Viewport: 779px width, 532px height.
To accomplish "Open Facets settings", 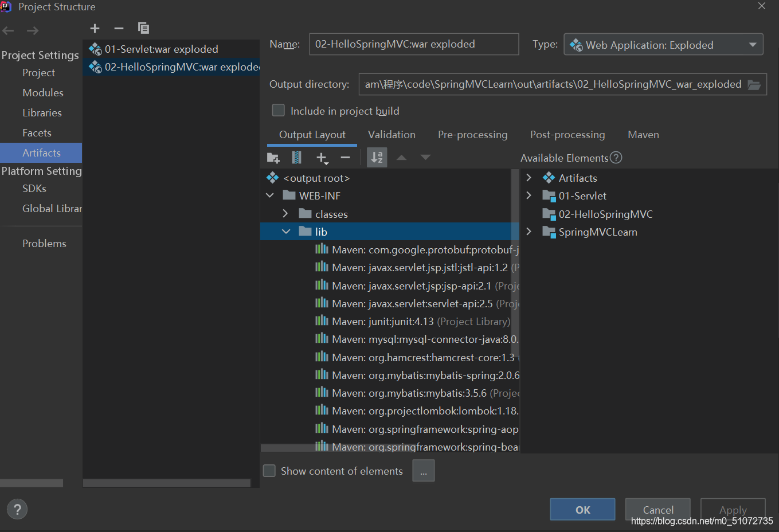I will 37,133.
